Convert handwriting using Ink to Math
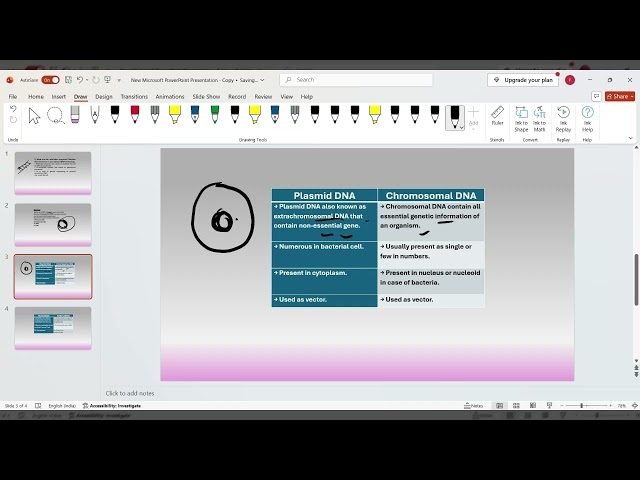Viewport: 640px width, 480px height. click(x=539, y=119)
